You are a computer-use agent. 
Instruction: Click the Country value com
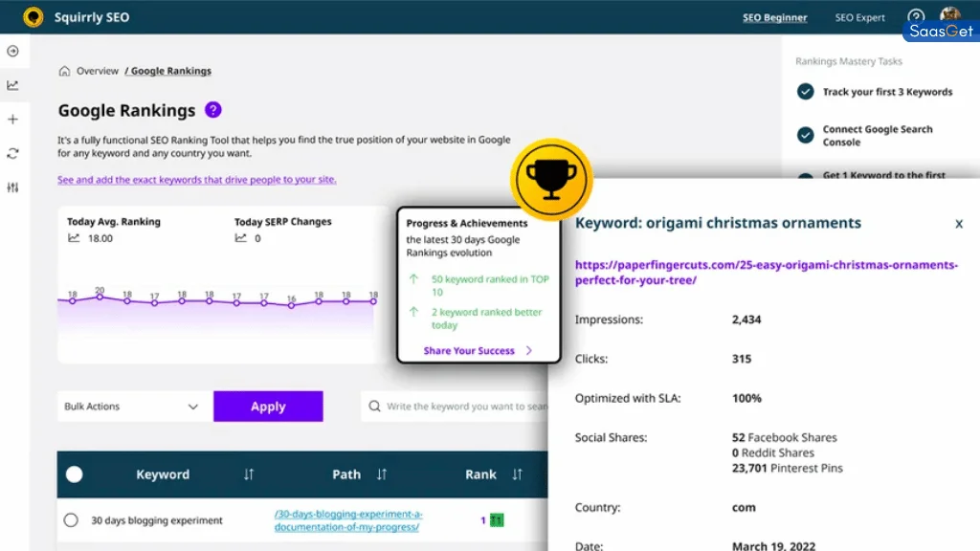click(x=744, y=507)
